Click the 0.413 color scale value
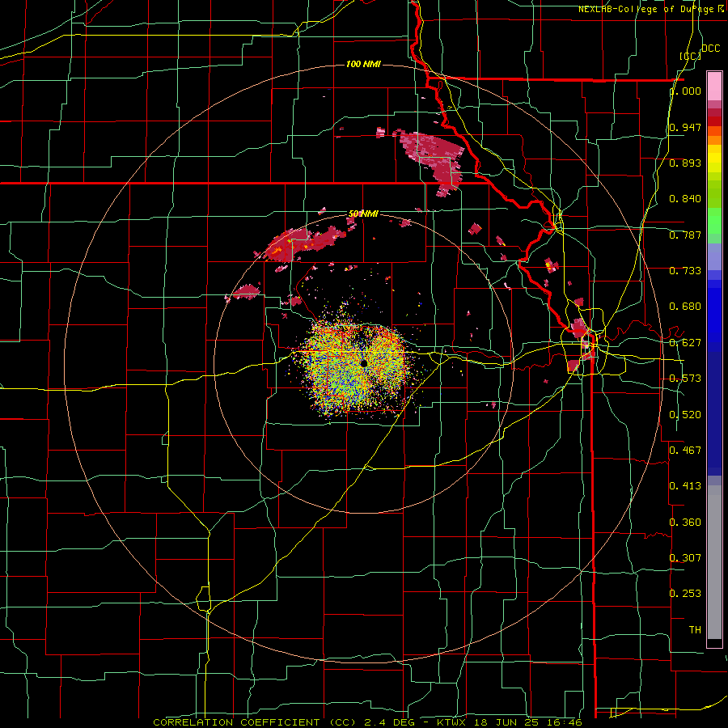728x728 pixels. [685, 486]
